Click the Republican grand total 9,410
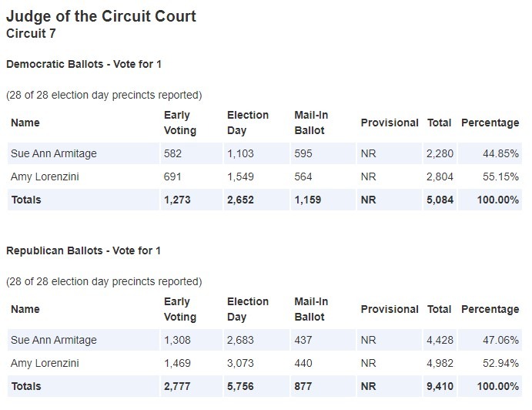Image resolution: width=532 pixels, height=410 pixels. [440, 386]
